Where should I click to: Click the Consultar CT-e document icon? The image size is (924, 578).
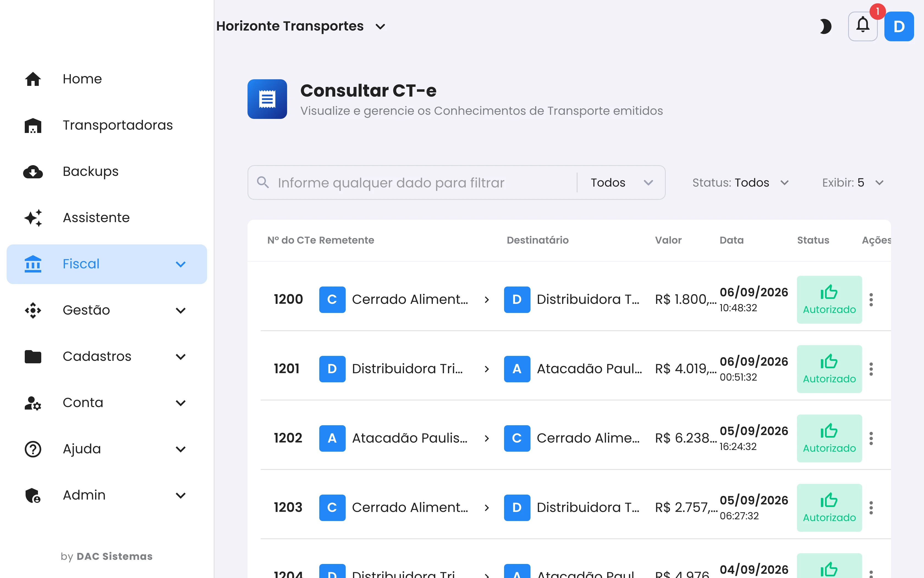(267, 99)
